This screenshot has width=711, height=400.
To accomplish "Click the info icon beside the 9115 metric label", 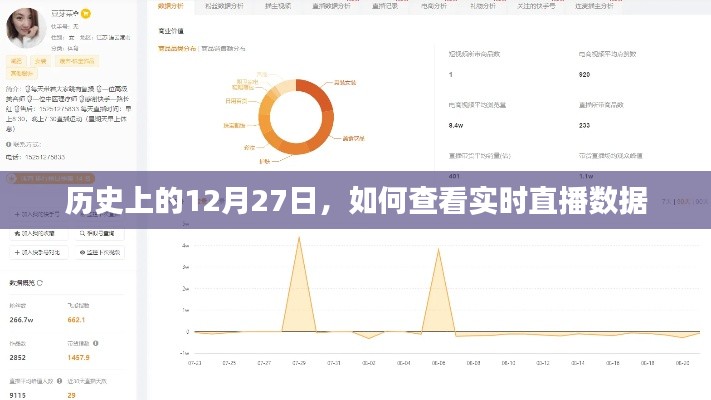I will tap(59, 381).
